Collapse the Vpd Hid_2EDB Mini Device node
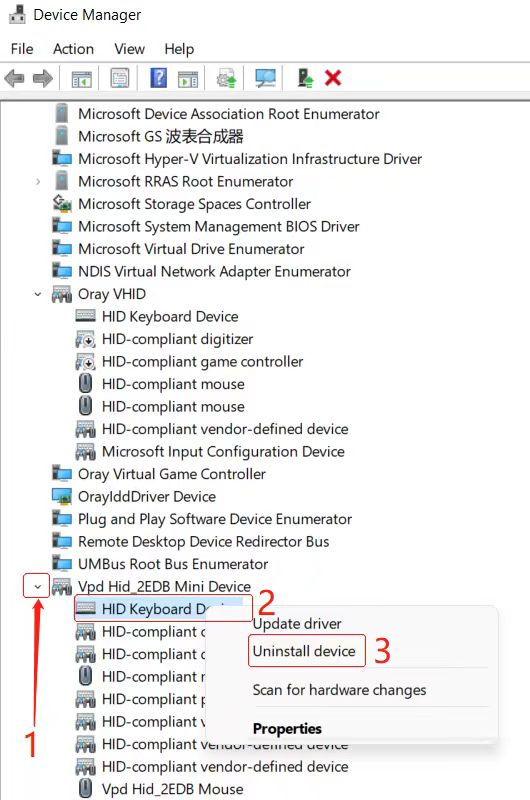 pyautogui.click(x=37, y=587)
